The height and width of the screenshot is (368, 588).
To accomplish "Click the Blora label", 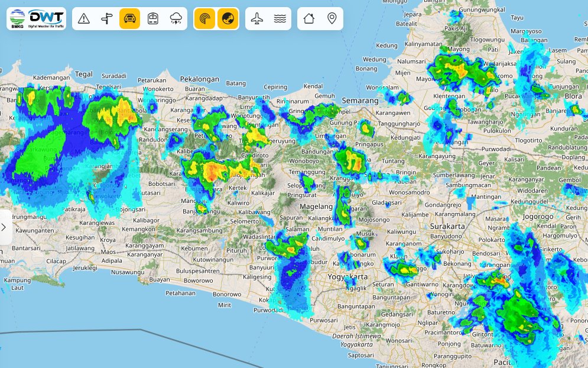I will coord(573,96).
